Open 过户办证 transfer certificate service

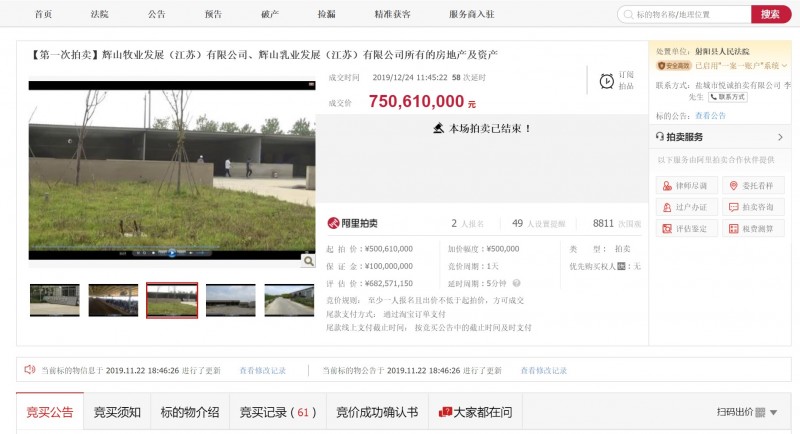pos(686,207)
